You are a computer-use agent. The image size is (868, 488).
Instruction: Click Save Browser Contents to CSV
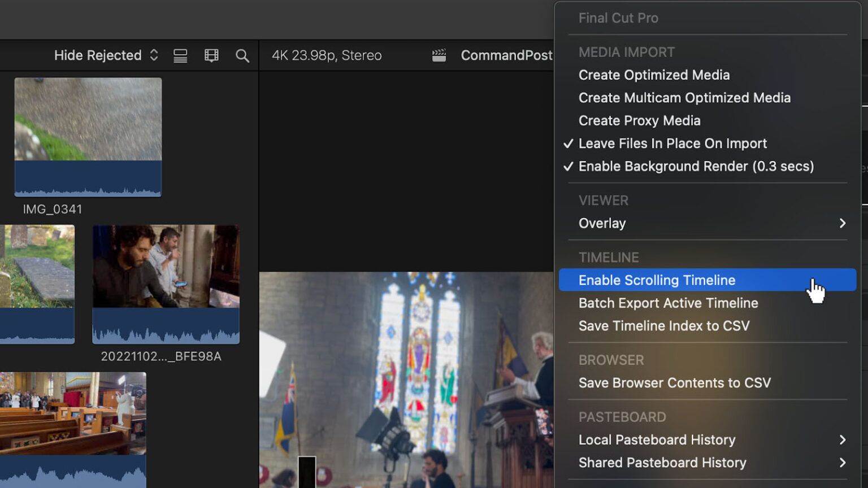point(674,382)
